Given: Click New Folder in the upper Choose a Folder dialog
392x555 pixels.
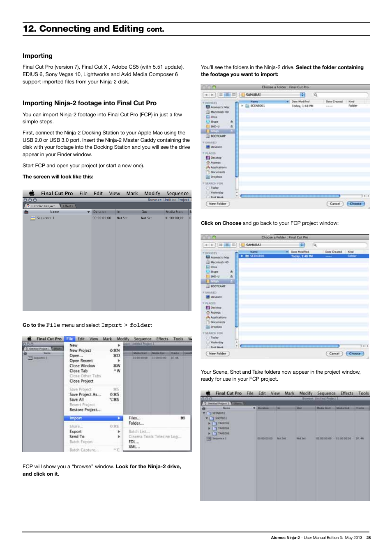Looking at the screenshot, I should [x=217, y=203].
